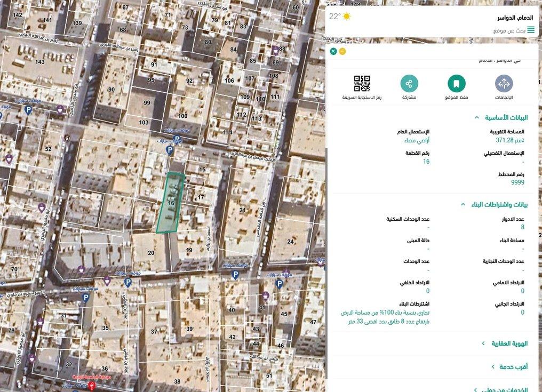Collapse the البيانات الأساسية section
This screenshot has width=542, height=392.
tap(476, 118)
